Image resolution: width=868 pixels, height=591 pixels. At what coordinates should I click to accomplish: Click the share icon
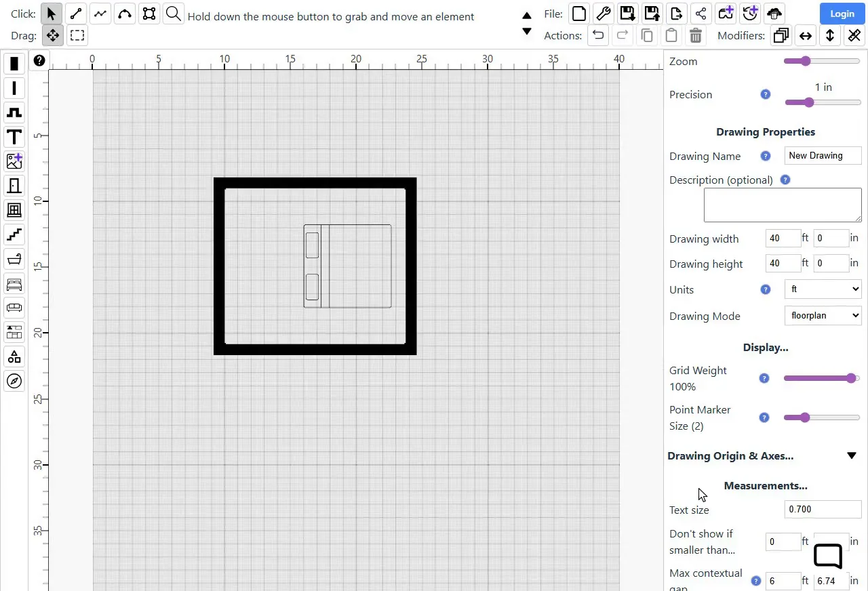click(x=701, y=14)
